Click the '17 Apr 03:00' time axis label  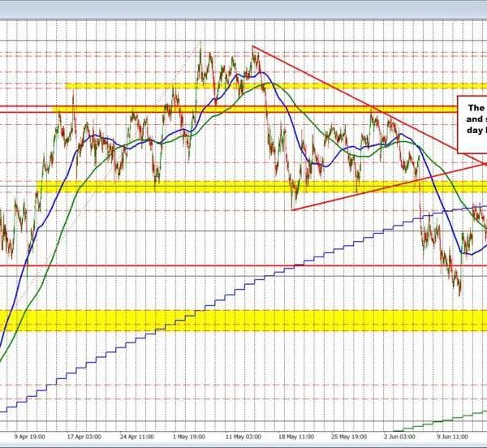pyautogui.click(x=84, y=437)
